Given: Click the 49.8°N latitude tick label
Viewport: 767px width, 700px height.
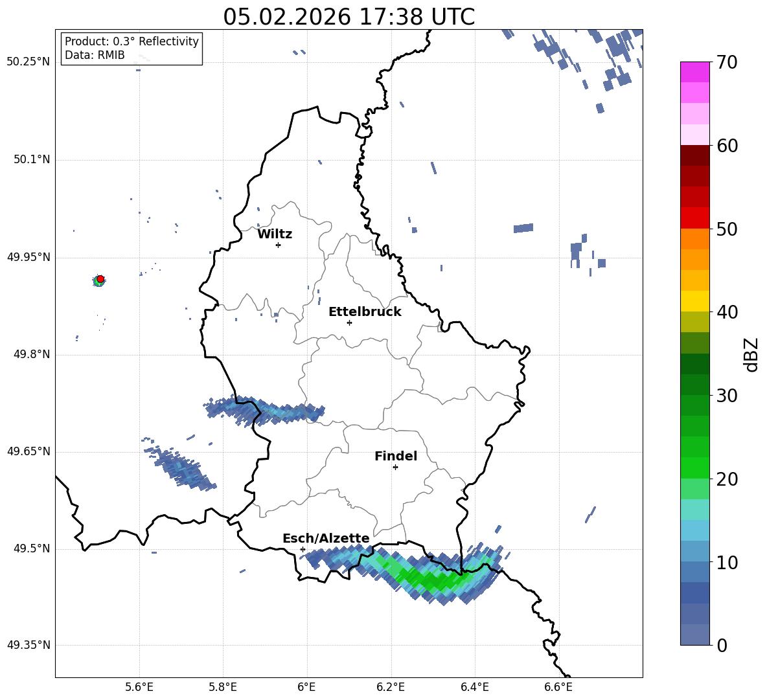Looking at the screenshot, I should pos(32,354).
